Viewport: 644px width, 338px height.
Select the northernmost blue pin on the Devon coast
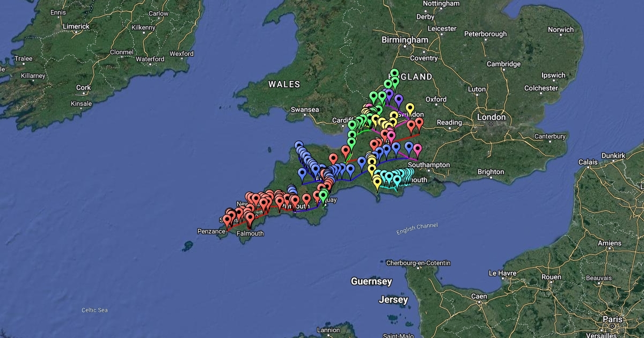pyautogui.click(x=298, y=146)
